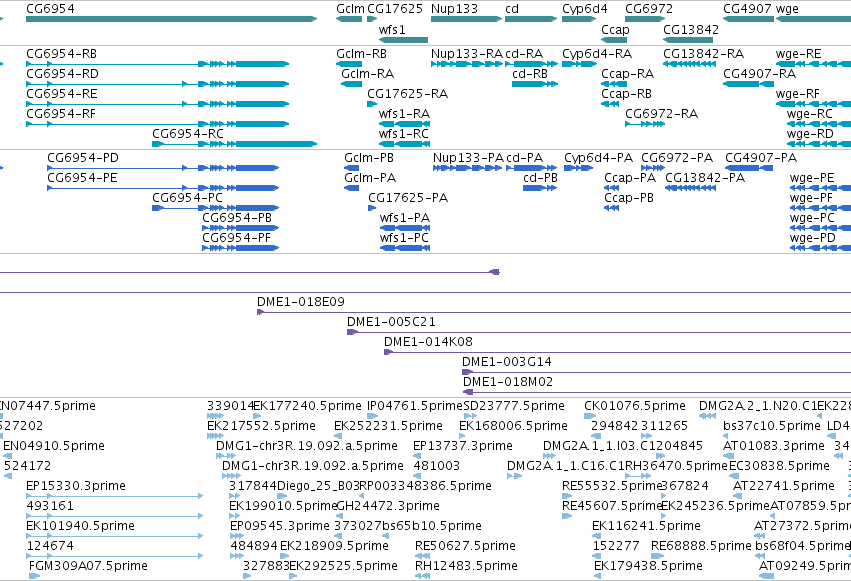Click transcript CG6972-RA
Image resolution: width=851 pixels, height=581 pixels.
coord(645,124)
